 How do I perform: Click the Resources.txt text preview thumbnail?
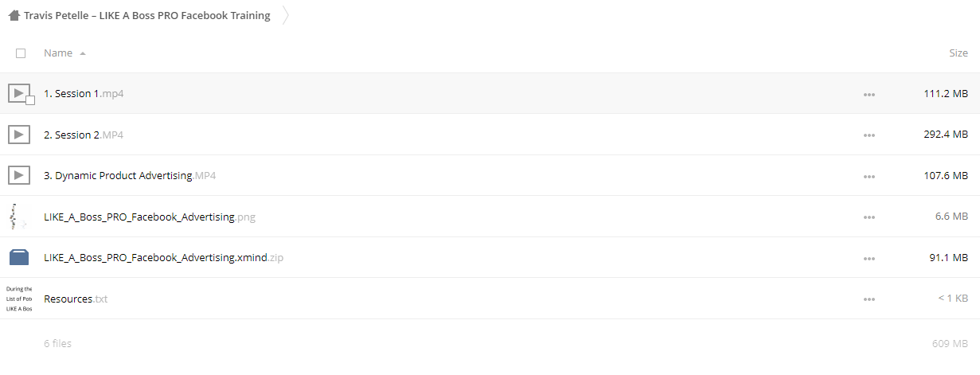click(x=19, y=299)
